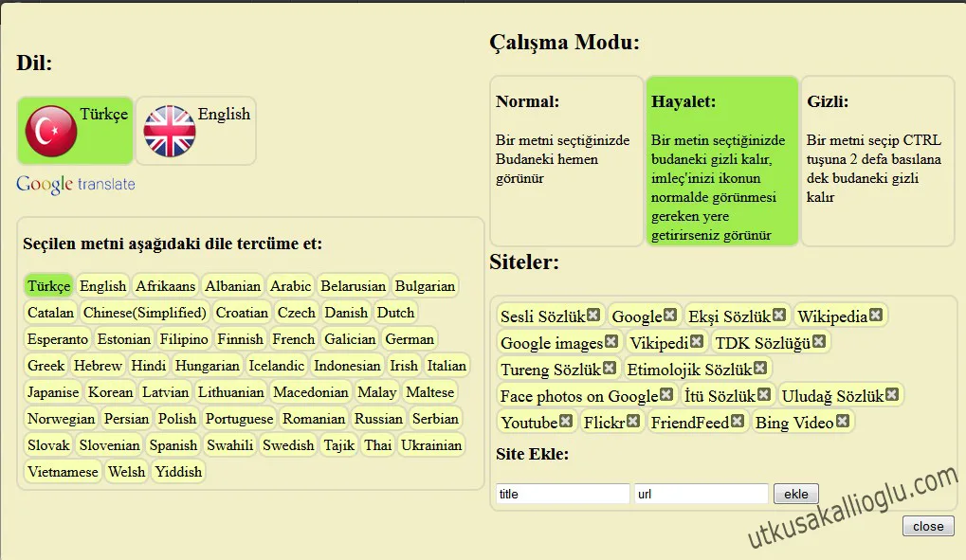Delete Flickr using its x icon
Image resolution: width=966 pixels, height=560 pixels.
pos(633,421)
